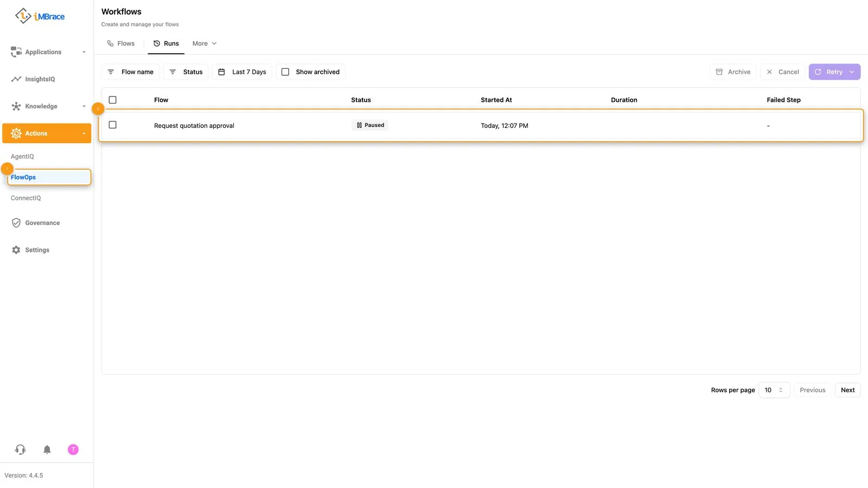868x488 pixels.
Task: Switch to the Flows tab
Action: (121, 43)
